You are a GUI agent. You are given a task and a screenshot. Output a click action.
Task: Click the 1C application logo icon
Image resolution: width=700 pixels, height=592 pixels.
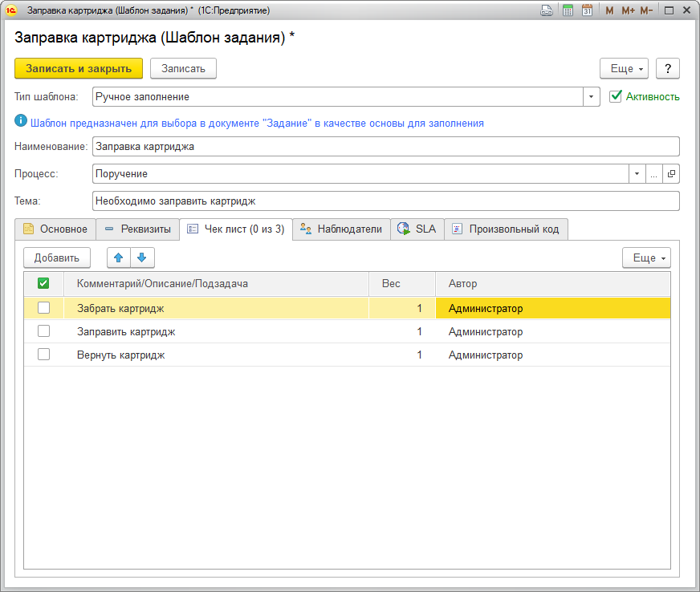coord(10,10)
